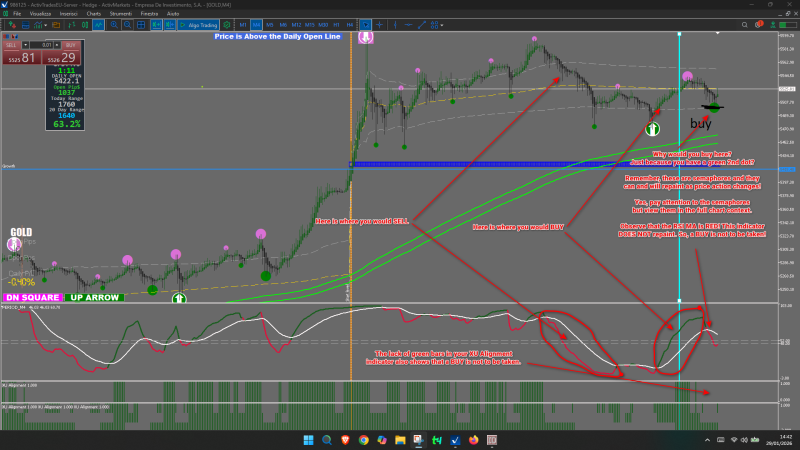Select the trendline drawing tool
Screen dimensions: 800x450
coord(422,25)
